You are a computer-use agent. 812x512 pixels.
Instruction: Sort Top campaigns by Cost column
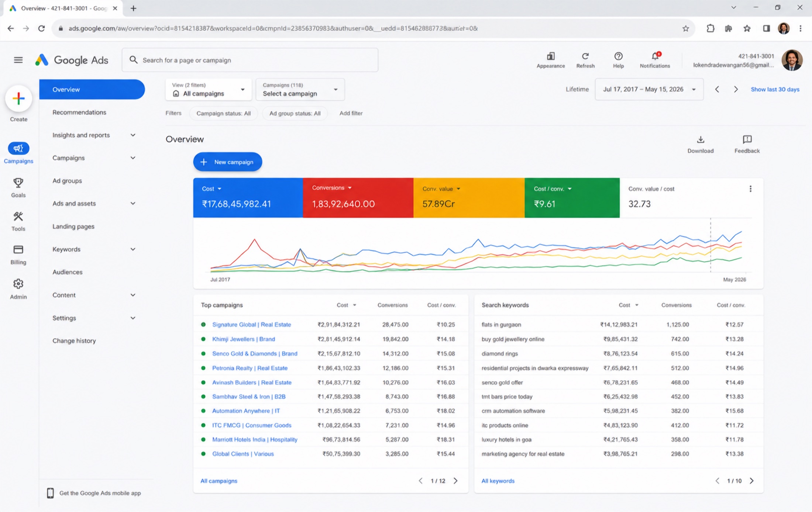click(x=346, y=305)
